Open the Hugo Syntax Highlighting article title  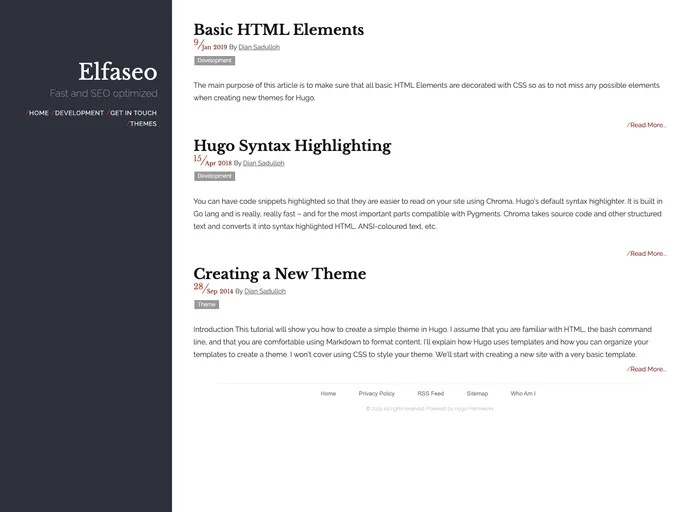pos(292,146)
